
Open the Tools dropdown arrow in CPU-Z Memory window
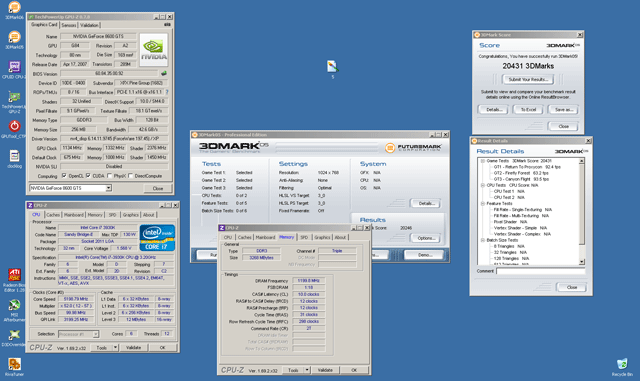pyautogui.click(x=307, y=370)
